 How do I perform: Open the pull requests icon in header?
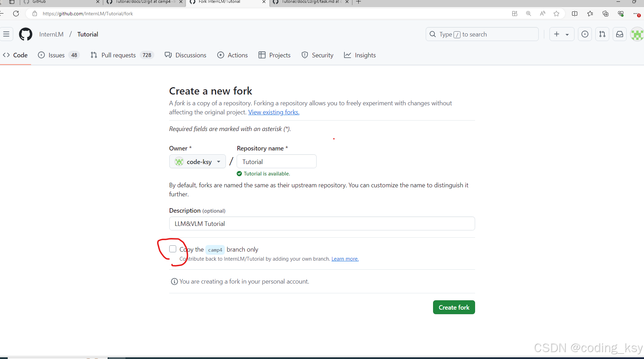[x=602, y=34]
